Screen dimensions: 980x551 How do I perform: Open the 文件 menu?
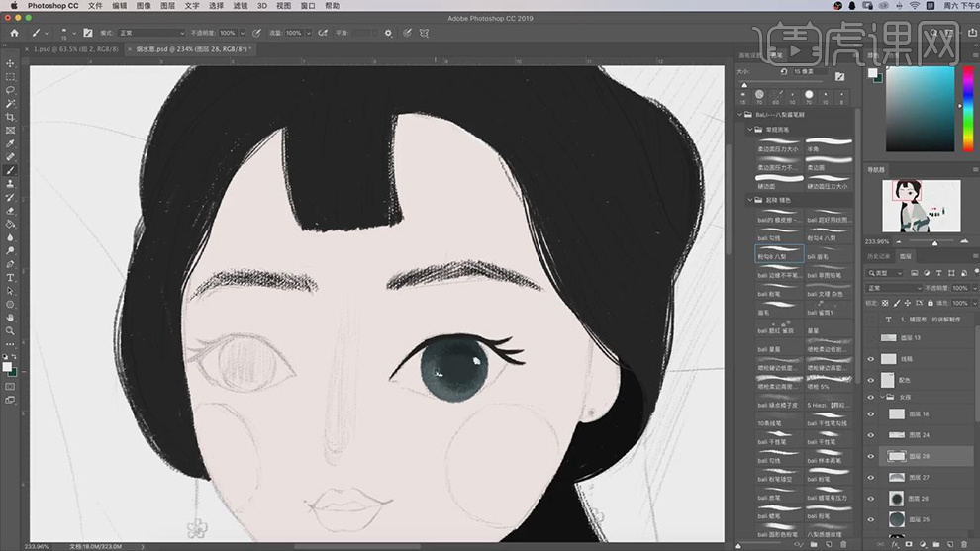coord(95,6)
